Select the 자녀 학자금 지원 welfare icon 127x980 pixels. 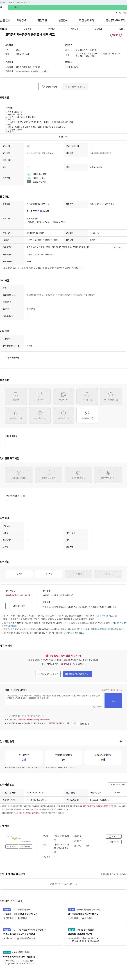click(111, 396)
